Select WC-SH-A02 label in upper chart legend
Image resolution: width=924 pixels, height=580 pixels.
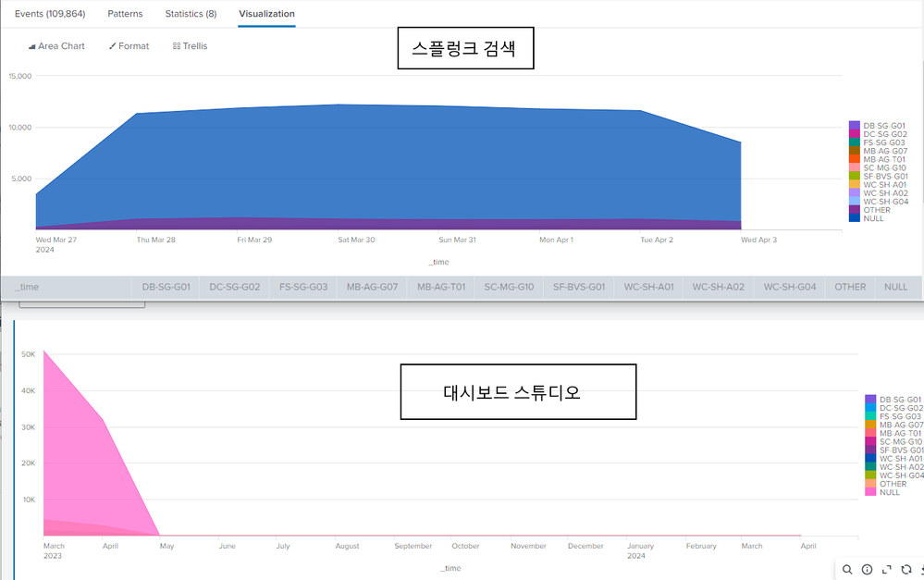click(x=886, y=192)
